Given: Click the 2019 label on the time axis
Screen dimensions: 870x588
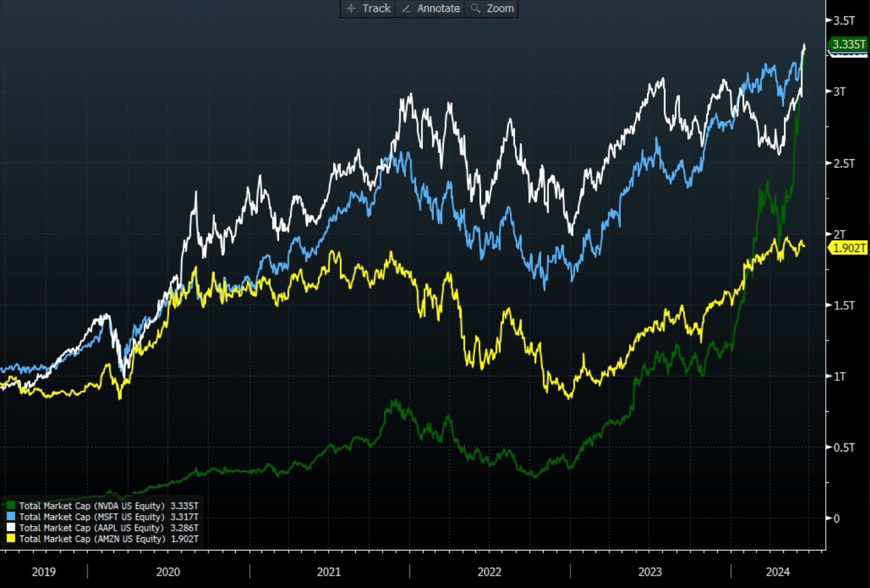Looking at the screenshot, I should point(44,572).
